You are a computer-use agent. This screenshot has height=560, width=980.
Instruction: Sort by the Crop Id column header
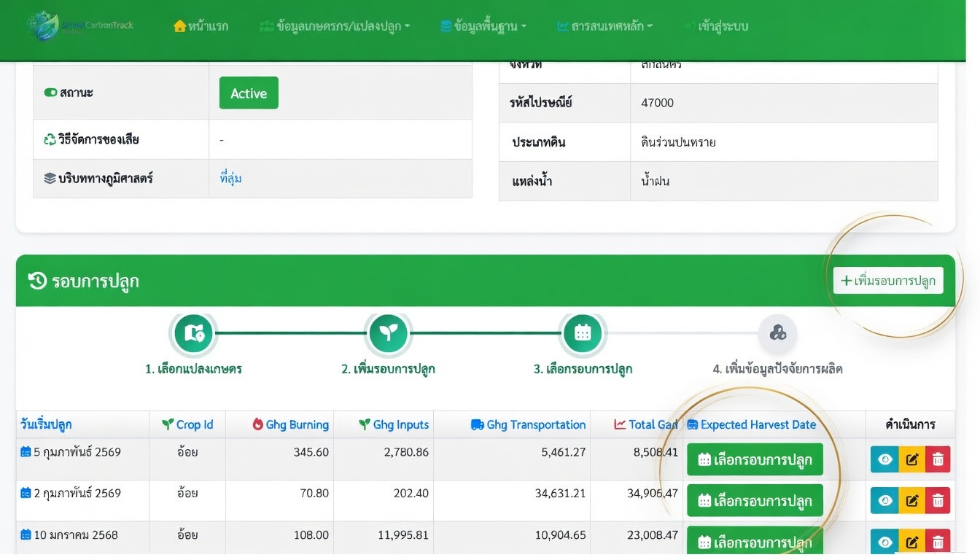(x=187, y=424)
